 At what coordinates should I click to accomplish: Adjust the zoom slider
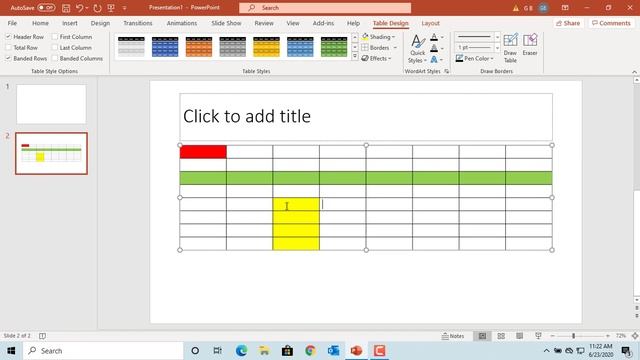tap(573, 336)
